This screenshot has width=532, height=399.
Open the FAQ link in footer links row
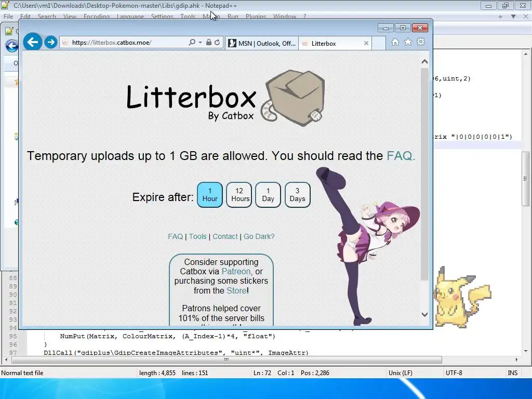coord(175,236)
